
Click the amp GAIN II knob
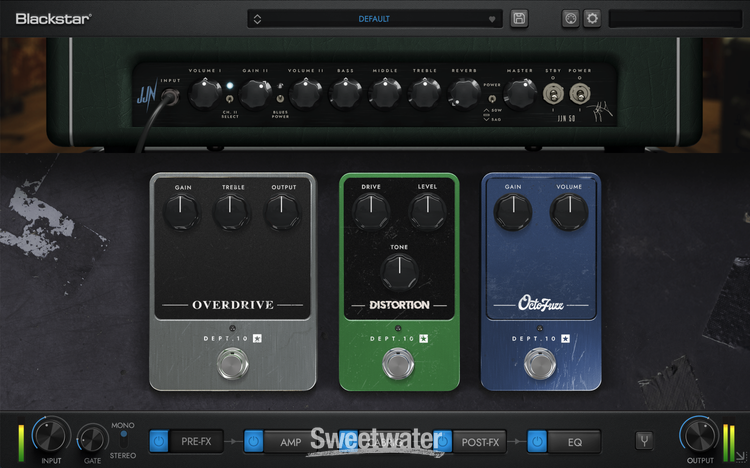(x=255, y=94)
